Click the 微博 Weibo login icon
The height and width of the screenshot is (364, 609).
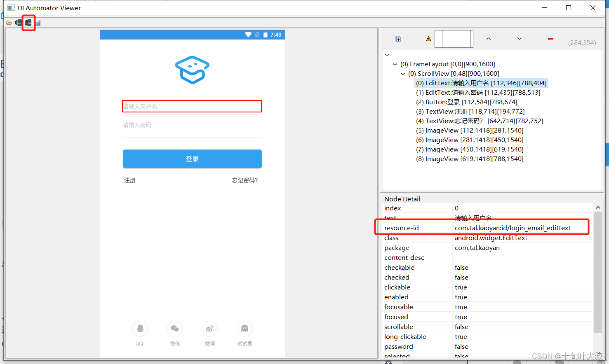coord(209,329)
